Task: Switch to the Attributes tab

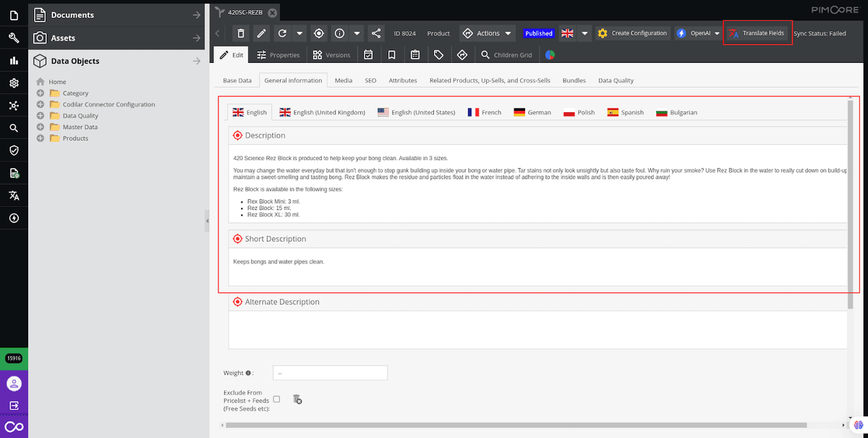Action: coord(403,80)
